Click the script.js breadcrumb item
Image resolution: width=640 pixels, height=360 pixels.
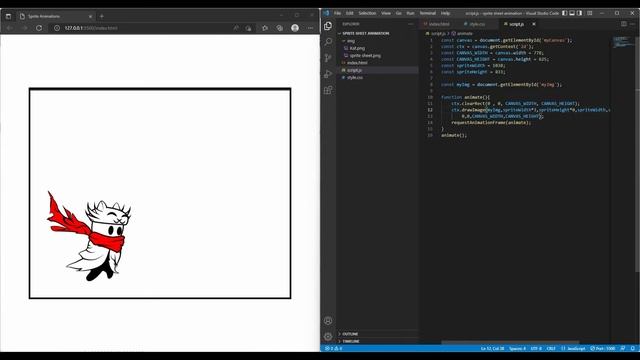click(x=436, y=33)
